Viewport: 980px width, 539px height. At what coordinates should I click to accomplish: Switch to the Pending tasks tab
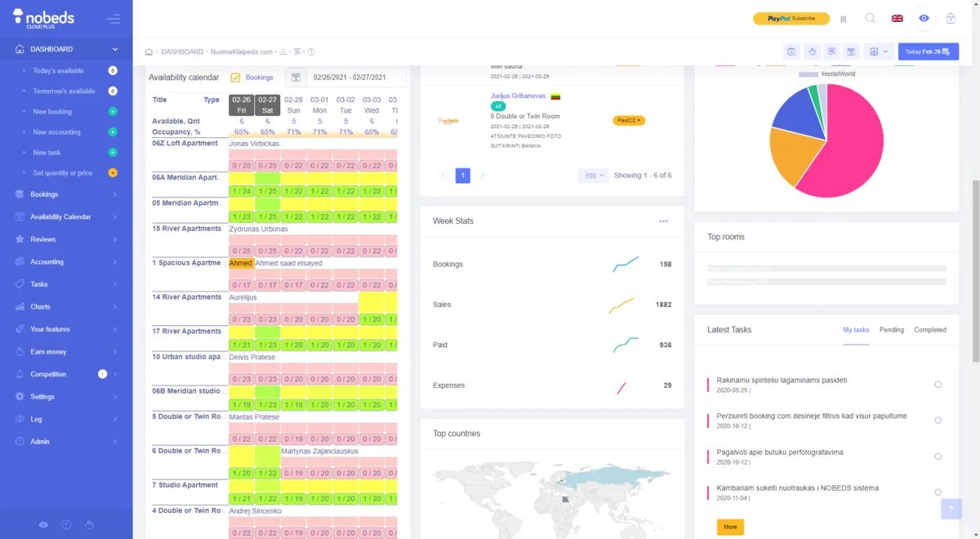[891, 330]
